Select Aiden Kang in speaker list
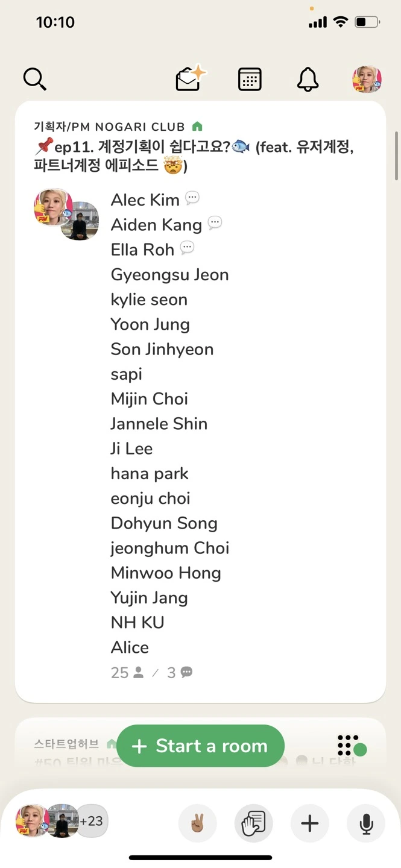 click(156, 225)
